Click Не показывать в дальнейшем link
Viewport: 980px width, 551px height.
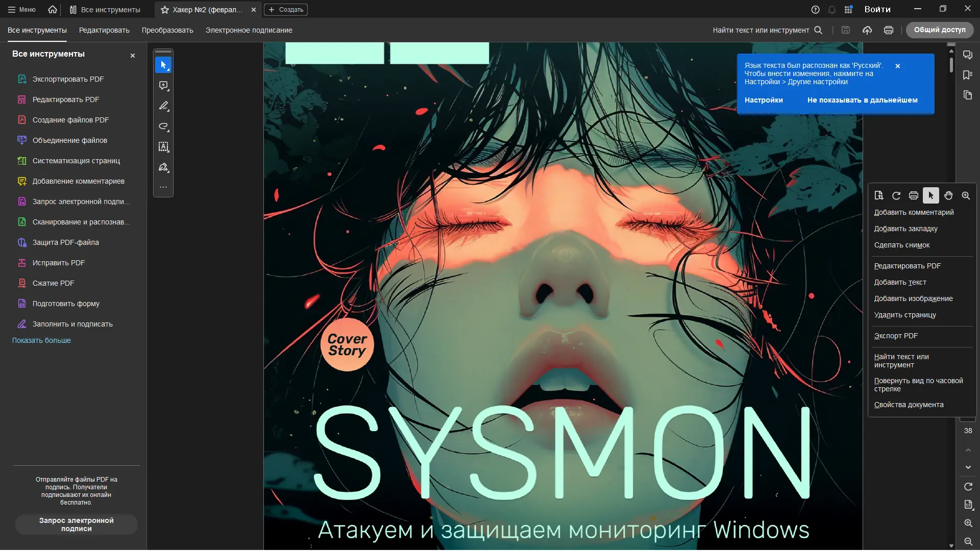[862, 100]
